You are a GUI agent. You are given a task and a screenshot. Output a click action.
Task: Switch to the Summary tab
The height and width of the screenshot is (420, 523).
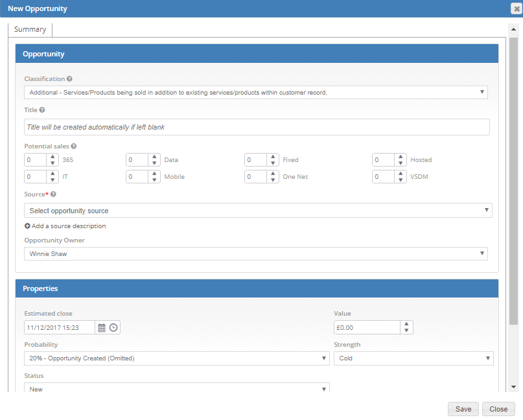pyautogui.click(x=30, y=29)
